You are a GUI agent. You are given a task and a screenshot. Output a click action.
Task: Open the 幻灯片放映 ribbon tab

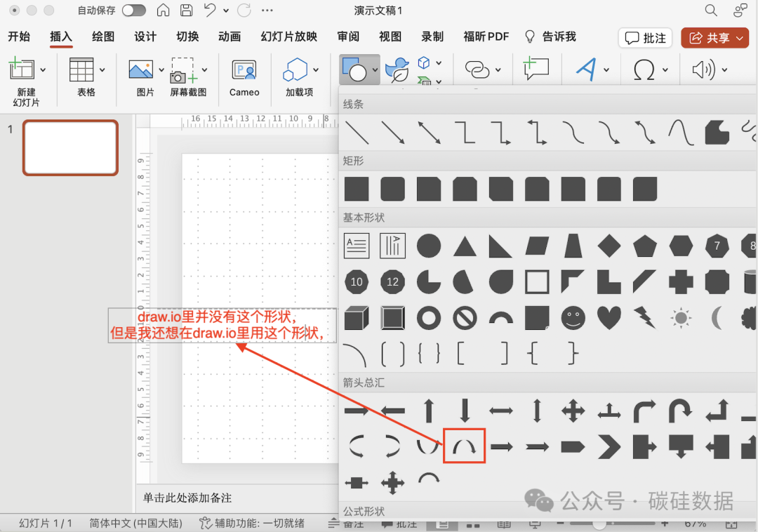288,36
